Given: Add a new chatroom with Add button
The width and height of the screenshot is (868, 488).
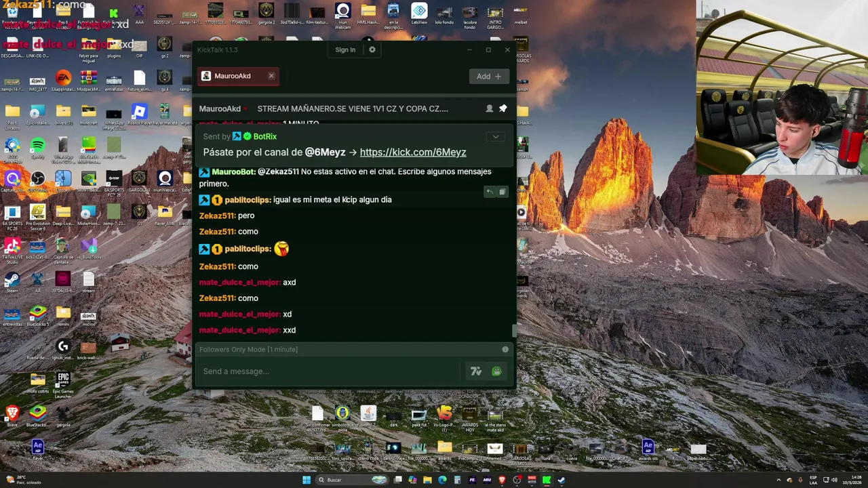Looking at the screenshot, I should pos(489,77).
